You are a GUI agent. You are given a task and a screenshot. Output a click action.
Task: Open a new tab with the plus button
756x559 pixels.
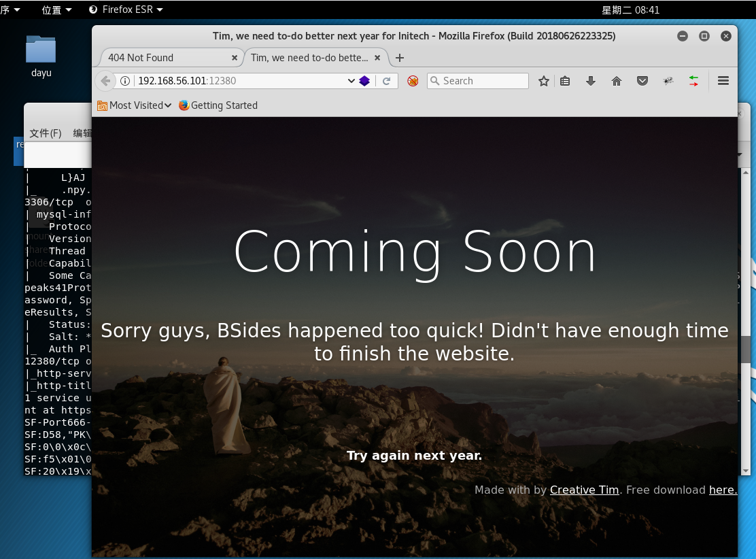pyautogui.click(x=400, y=58)
